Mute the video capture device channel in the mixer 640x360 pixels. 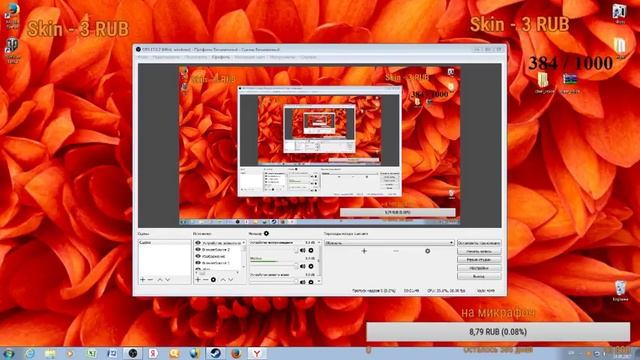coord(303,282)
